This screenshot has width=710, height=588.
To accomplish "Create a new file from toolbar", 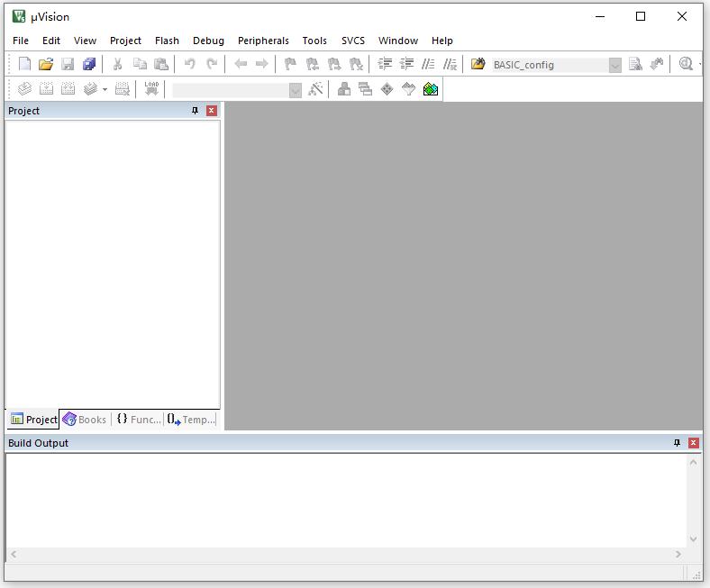I will coord(24,64).
